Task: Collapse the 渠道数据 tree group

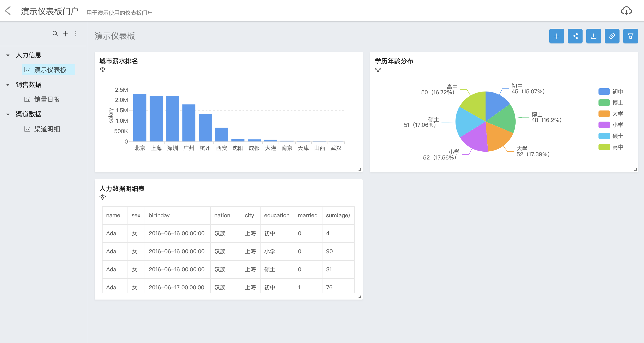Action: coord(8,115)
